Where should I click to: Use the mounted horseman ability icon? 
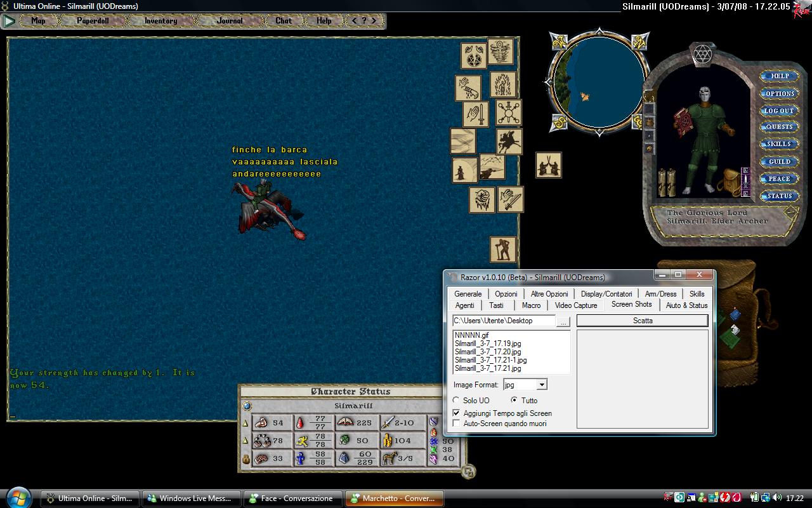(x=509, y=141)
